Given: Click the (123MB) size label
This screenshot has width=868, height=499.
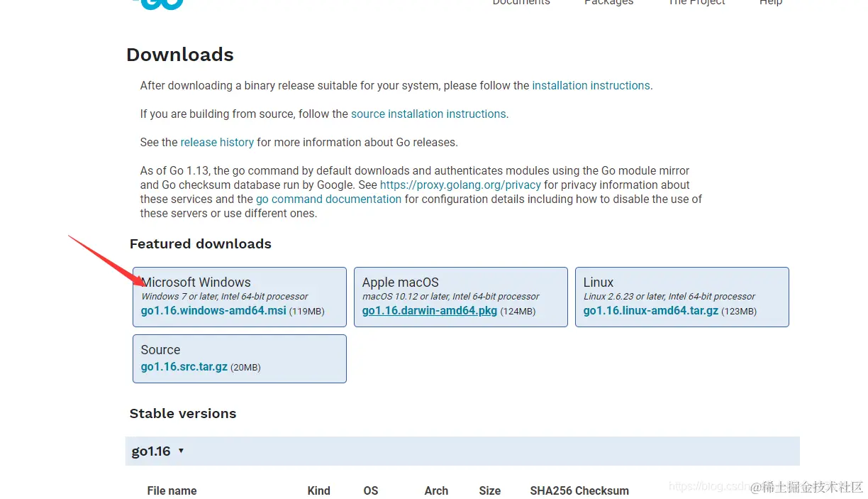Looking at the screenshot, I should pos(739,312).
